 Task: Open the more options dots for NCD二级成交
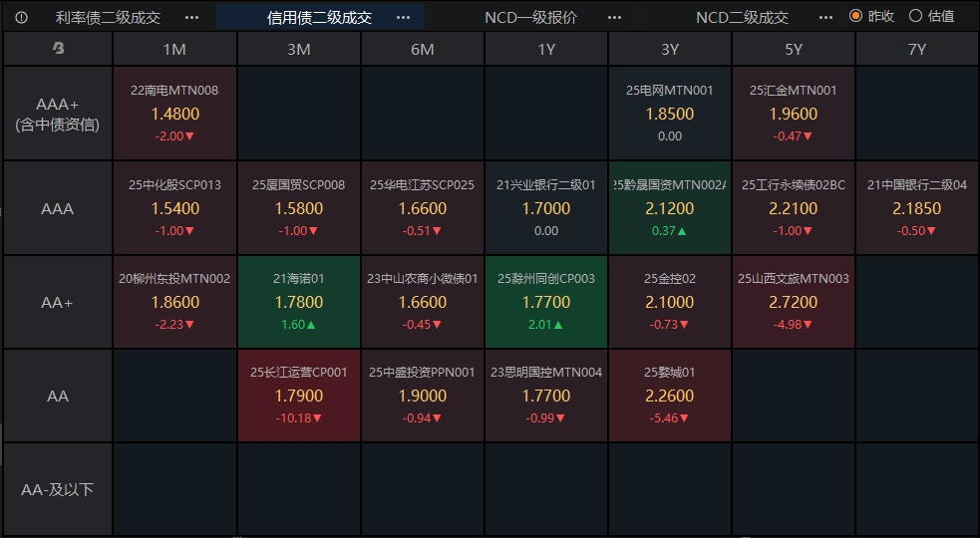pyautogui.click(x=825, y=17)
